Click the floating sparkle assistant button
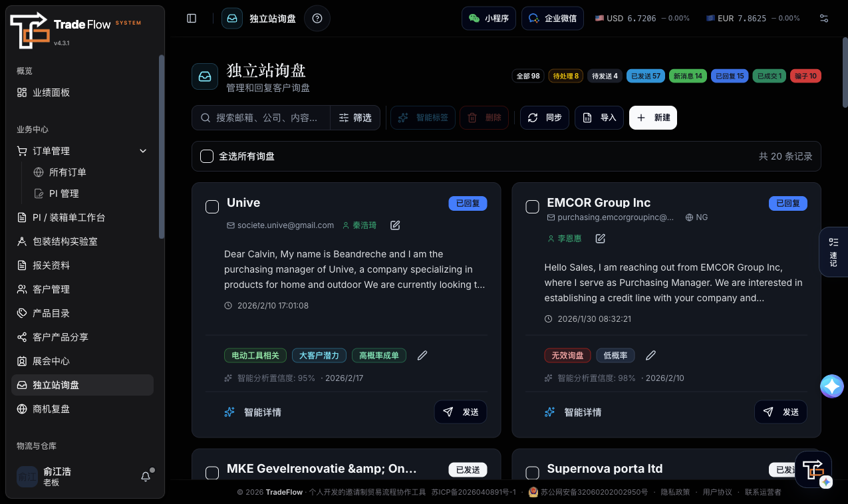 (x=832, y=386)
